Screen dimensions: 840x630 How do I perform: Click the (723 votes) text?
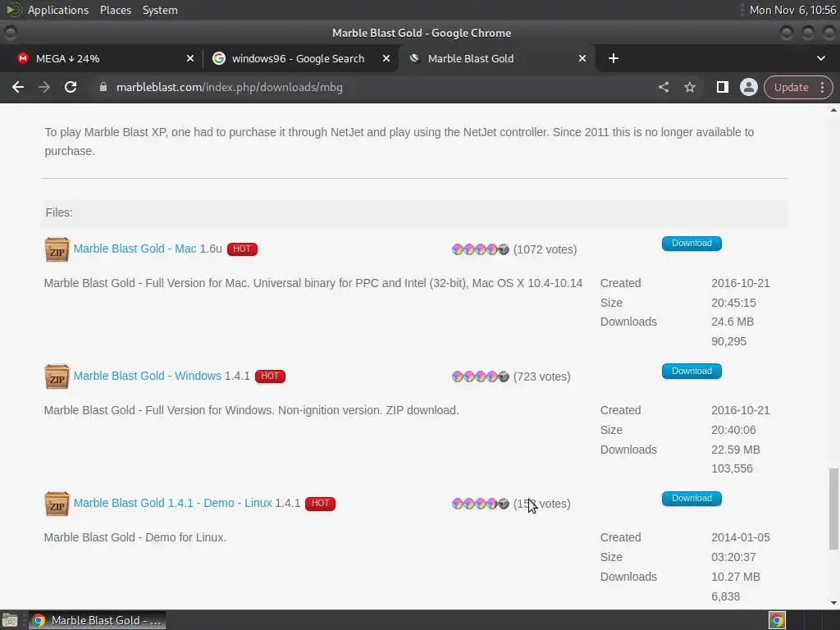[541, 377]
